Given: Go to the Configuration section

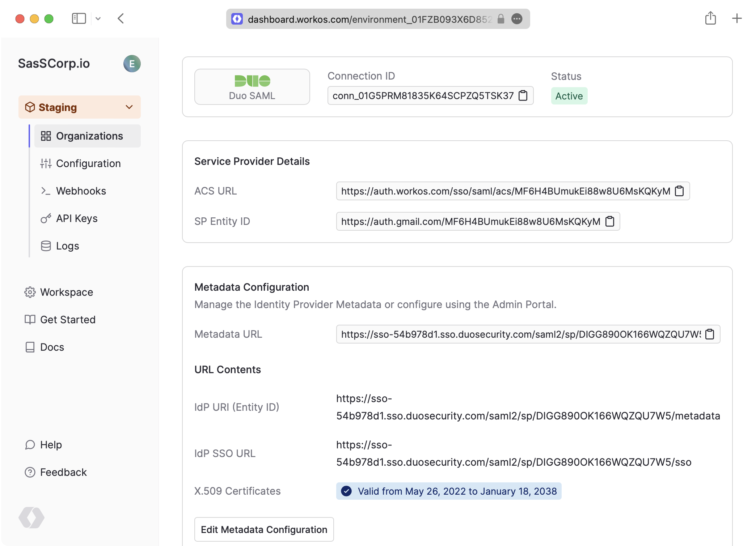Looking at the screenshot, I should coord(88,163).
